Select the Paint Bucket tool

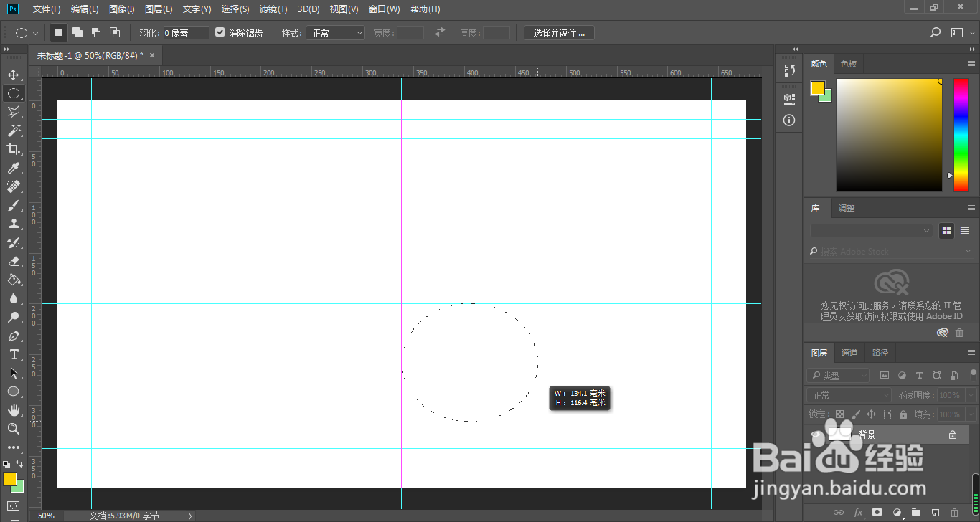point(13,280)
